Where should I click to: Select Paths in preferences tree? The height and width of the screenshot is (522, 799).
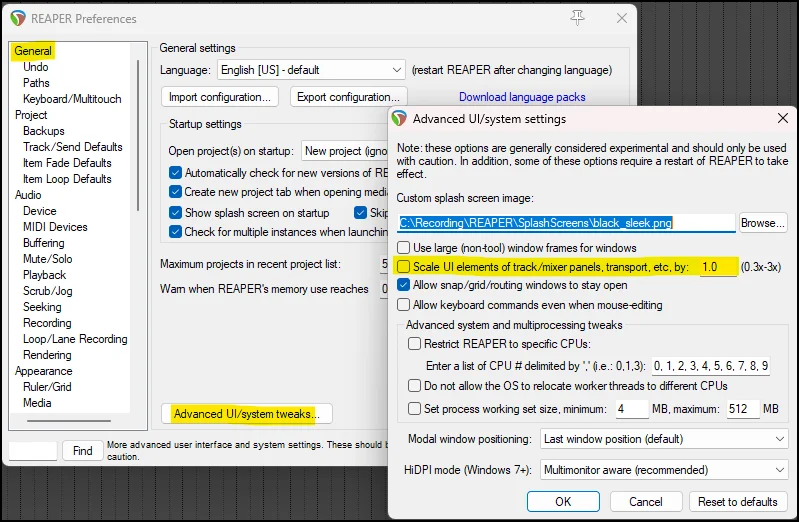click(x=36, y=83)
